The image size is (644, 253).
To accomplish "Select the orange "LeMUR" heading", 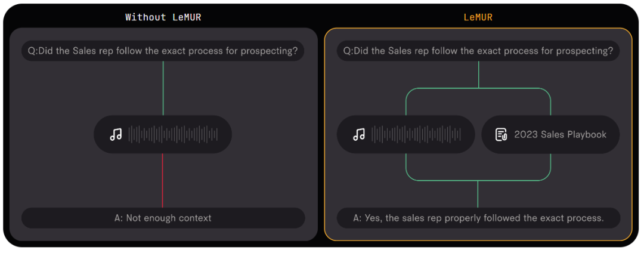I will pyautogui.click(x=478, y=17).
